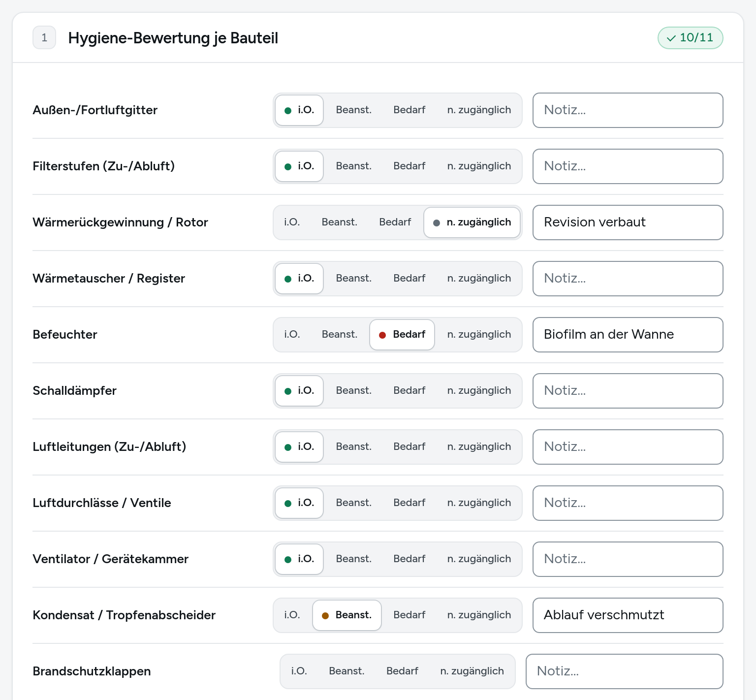Select i.O. for Filterstufen (Zu-/Abluft)
The width and height of the screenshot is (756, 700).
point(299,166)
